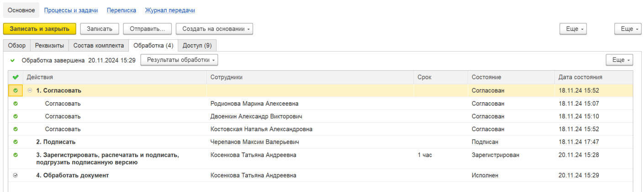Screen dimensions: 644x192
Task: Collapse the 1. Согласовать group
Action: (x=30, y=90)
